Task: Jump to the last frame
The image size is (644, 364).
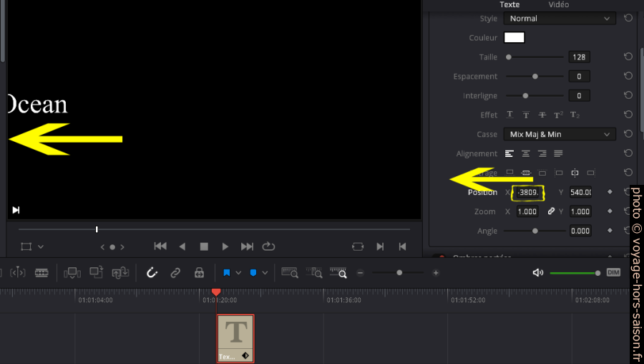Action: tap(247, 246)
